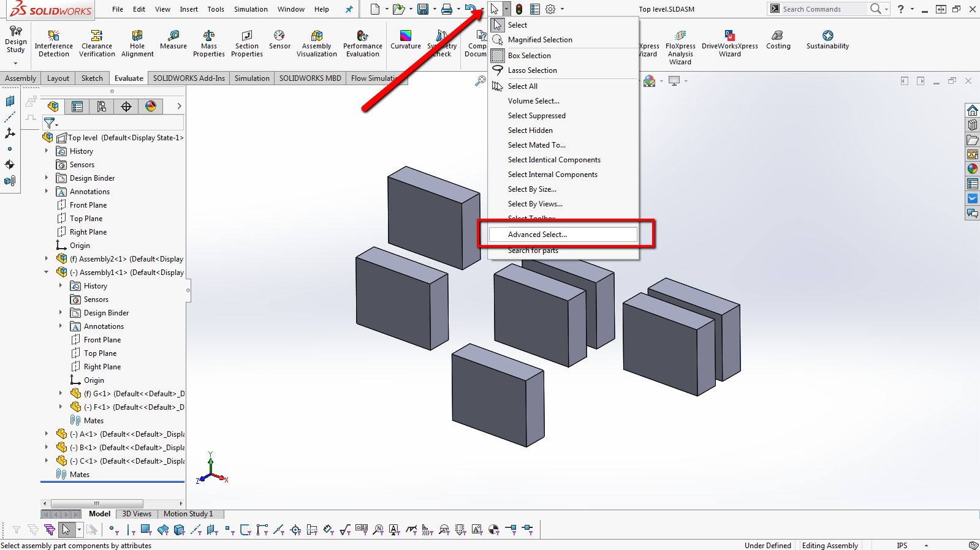
Task: Open the Interference Detection tool
Action: (x=53, y=43)
